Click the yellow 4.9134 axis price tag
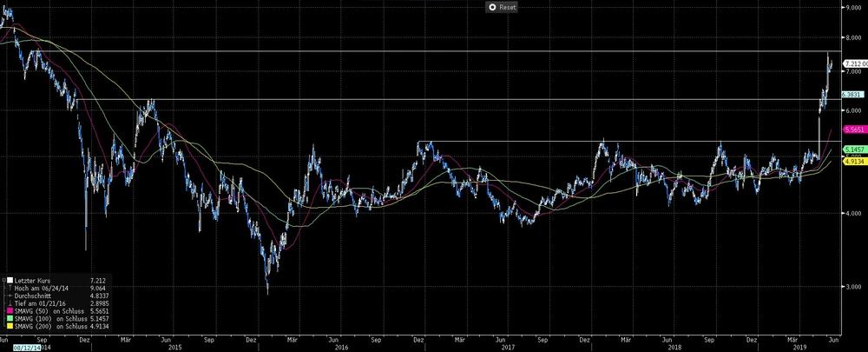Image resolution: width=868 pixels, height=352 pixels. coord(855,161)
